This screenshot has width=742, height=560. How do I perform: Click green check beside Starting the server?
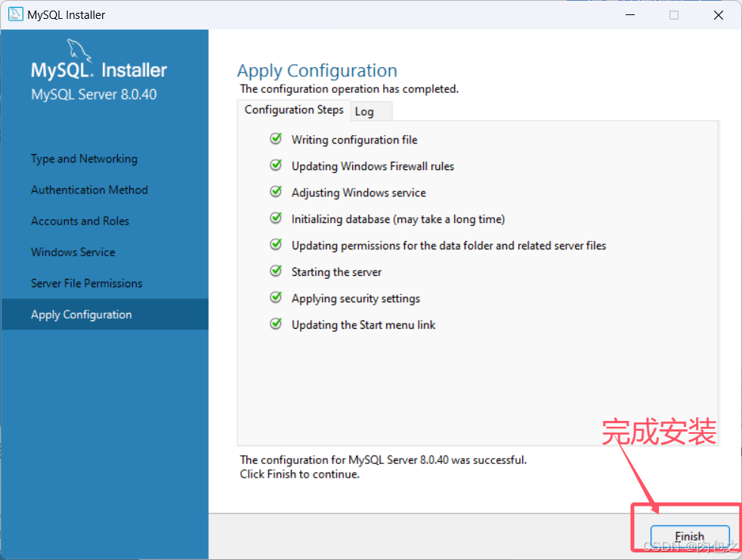[276, 271]
